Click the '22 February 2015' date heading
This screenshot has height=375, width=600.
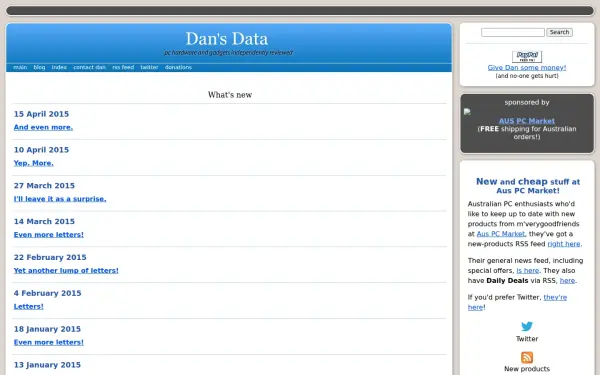(x=50, y=257)
